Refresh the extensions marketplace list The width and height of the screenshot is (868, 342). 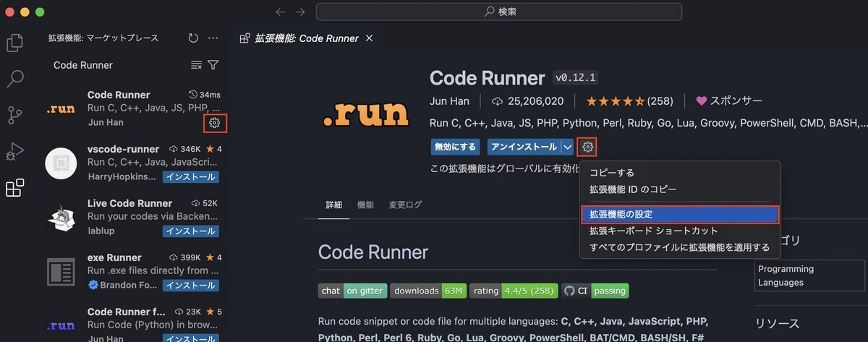click(x=193, y=38)
